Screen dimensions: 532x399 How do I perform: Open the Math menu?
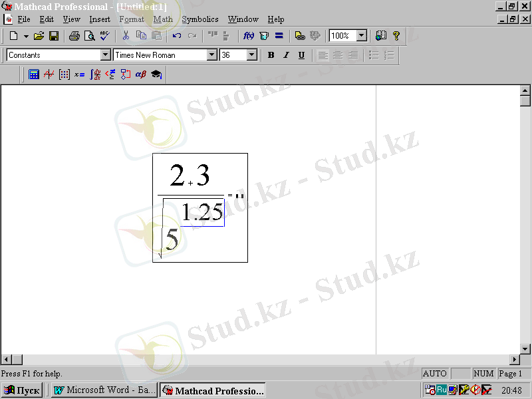click(x=163, y=19)
